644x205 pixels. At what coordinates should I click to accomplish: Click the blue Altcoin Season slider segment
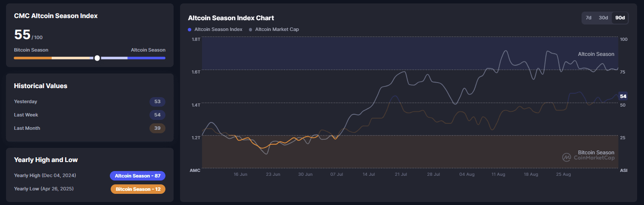click(x=146, y=58)
